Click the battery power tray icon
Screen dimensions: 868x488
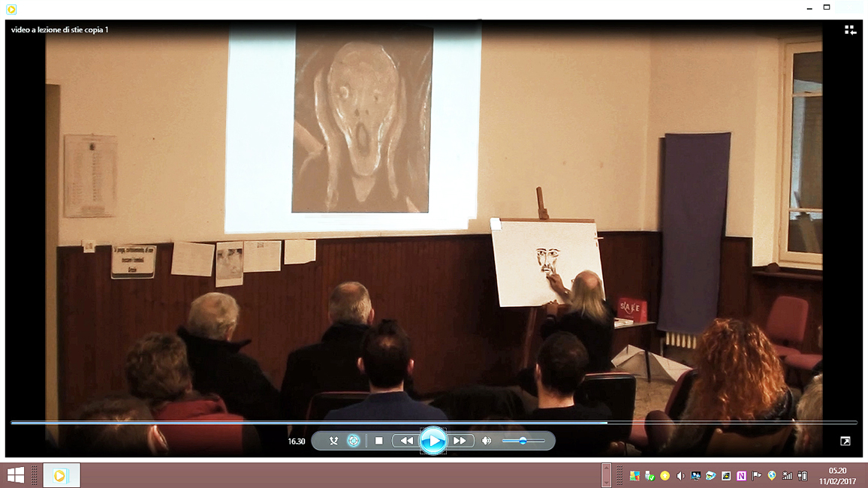click(x=803, y=476)
